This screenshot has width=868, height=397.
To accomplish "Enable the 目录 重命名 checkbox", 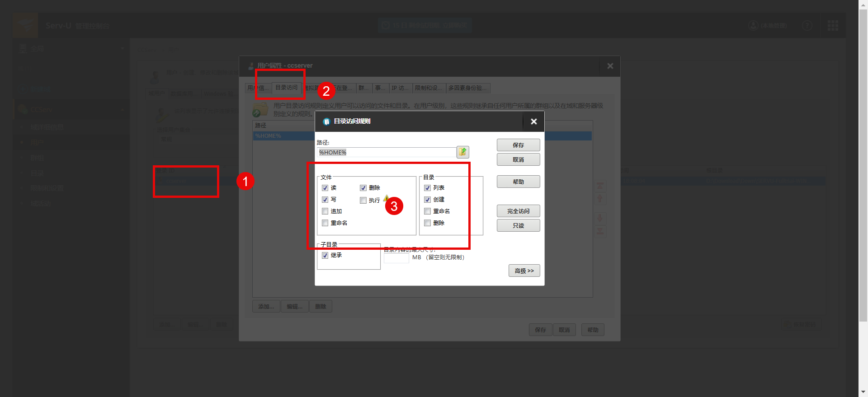I will (427, 211).
